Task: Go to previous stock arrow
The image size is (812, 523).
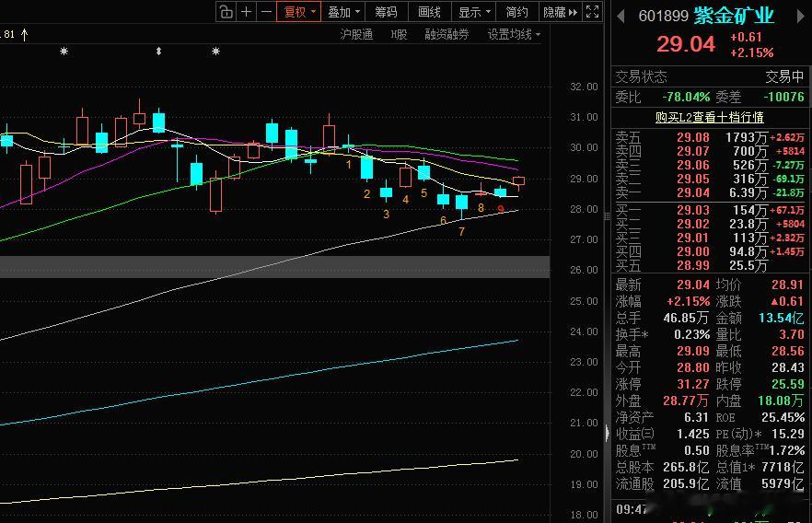Action: pyautogui.click(x=621, y=17)
